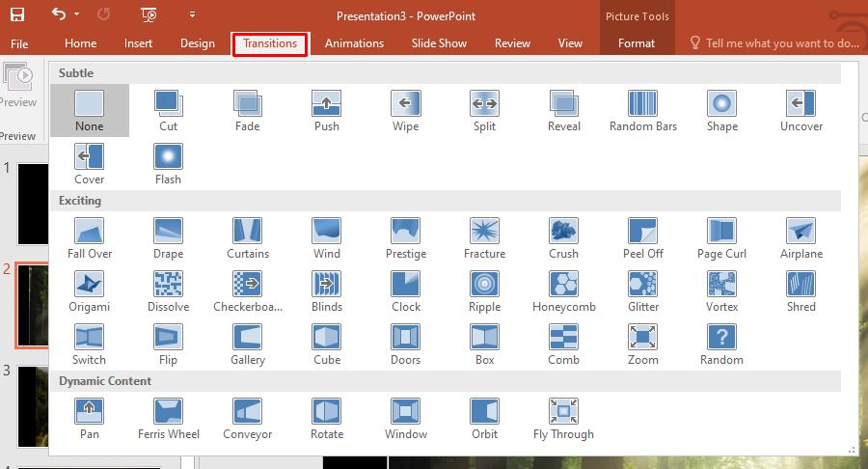Click the Tell me search box

[x=775, y=43]
